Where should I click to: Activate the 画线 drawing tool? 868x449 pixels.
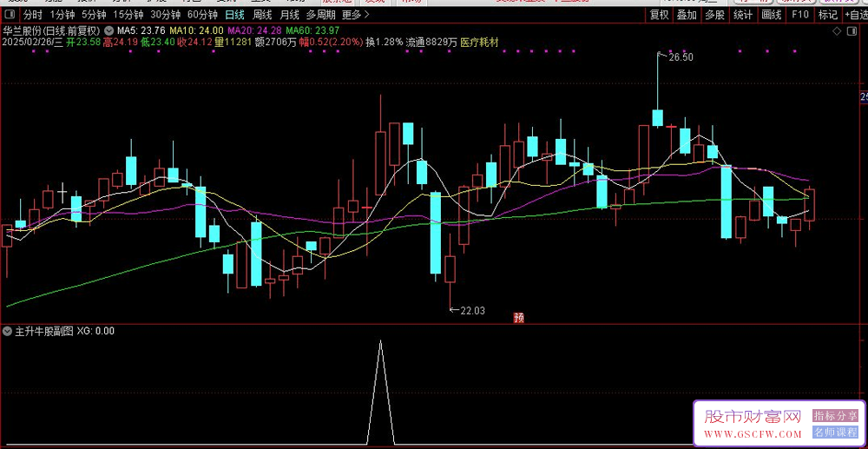(771, 15)
